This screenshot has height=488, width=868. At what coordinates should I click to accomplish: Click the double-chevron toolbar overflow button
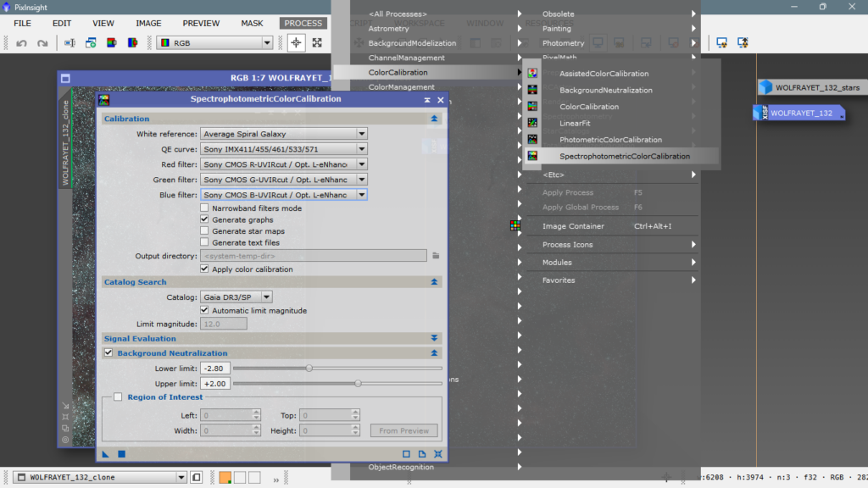(275, 480)
